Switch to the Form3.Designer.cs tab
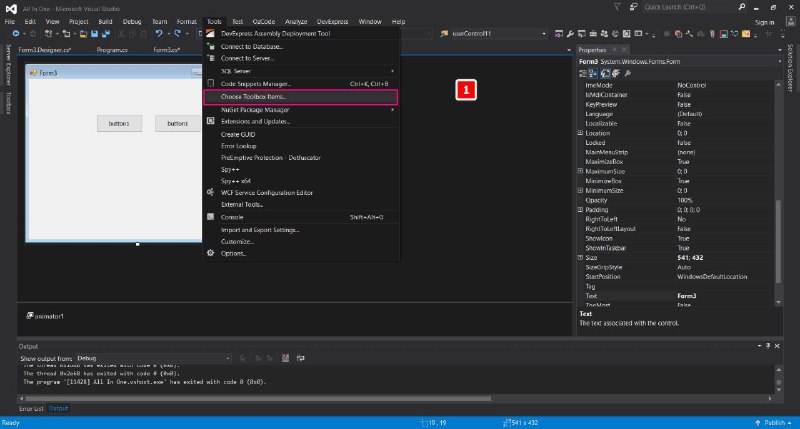Viewport: 800px width, 429px height. (x=45, y=50)
